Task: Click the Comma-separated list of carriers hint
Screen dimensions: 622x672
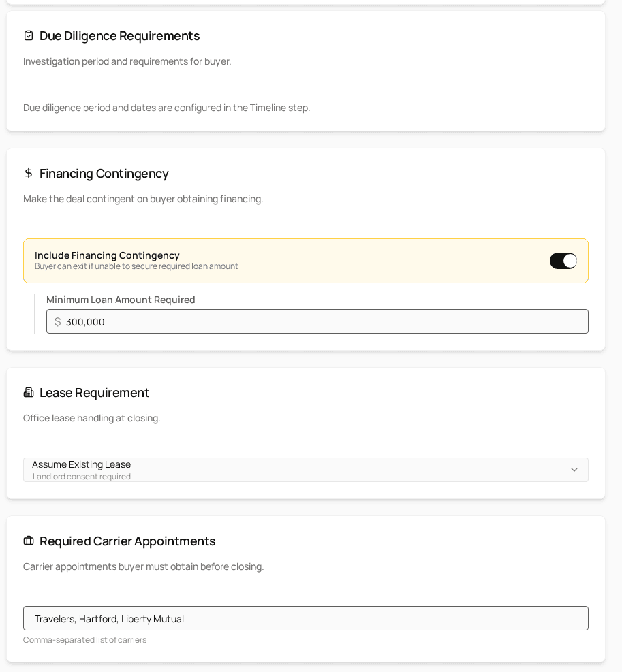Action: point(85,639)
